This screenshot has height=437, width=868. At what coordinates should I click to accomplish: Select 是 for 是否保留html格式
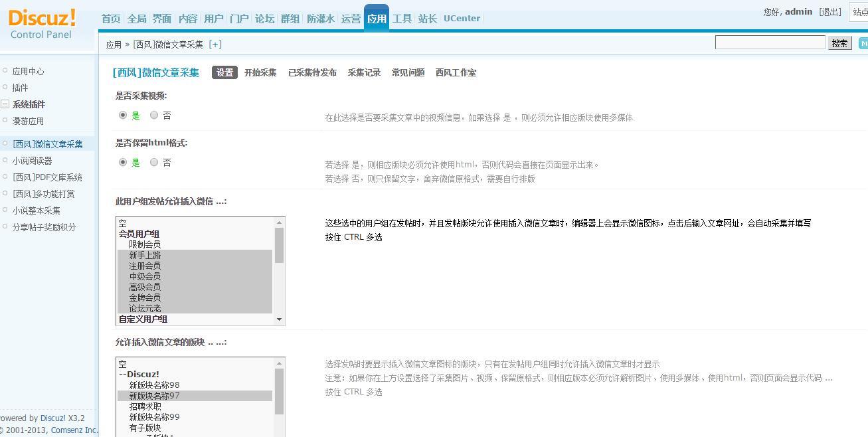(x=123, y=162)
